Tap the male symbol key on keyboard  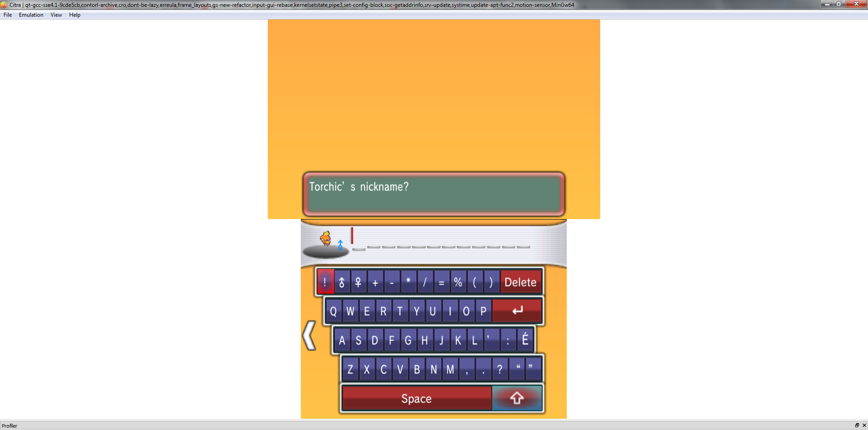coord(342,282)
